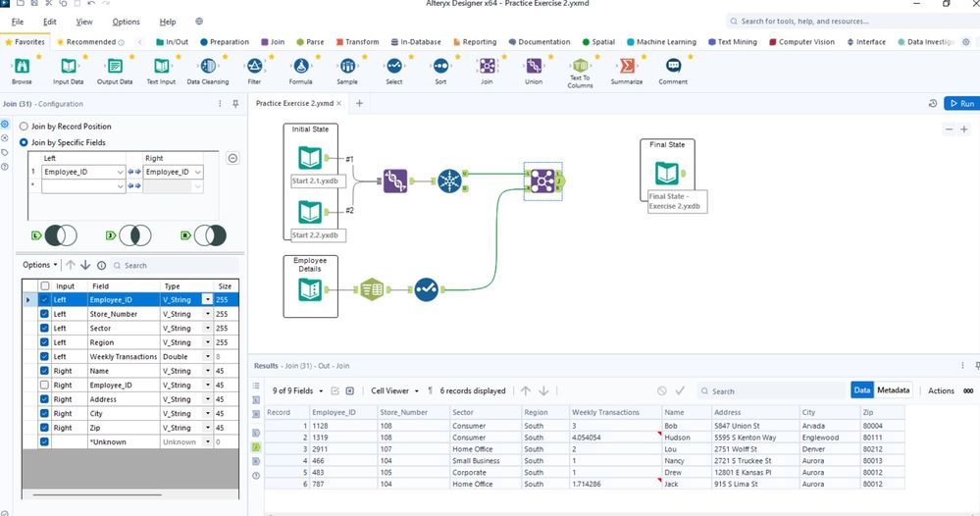This screenshot has height=516, width=980.
Task: Select the Union tool in palette
Action: point(534,65)
